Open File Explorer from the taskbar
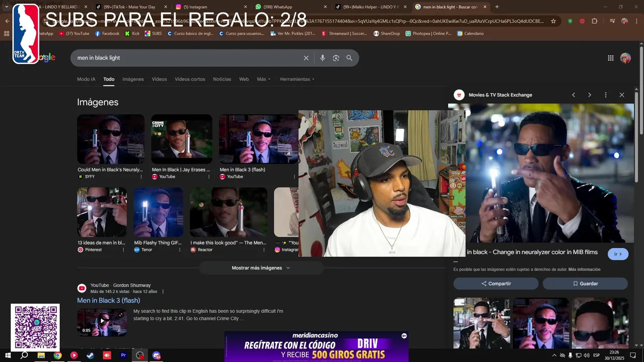 coord(41,355)
